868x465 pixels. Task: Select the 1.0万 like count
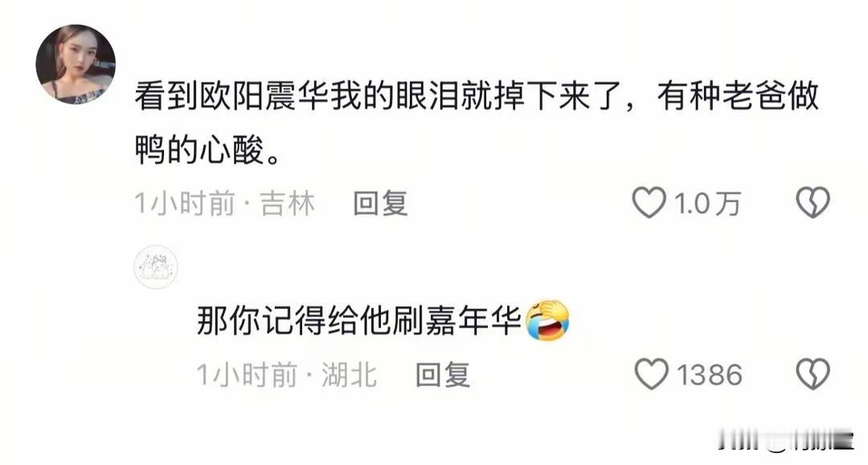click(707, 204)
